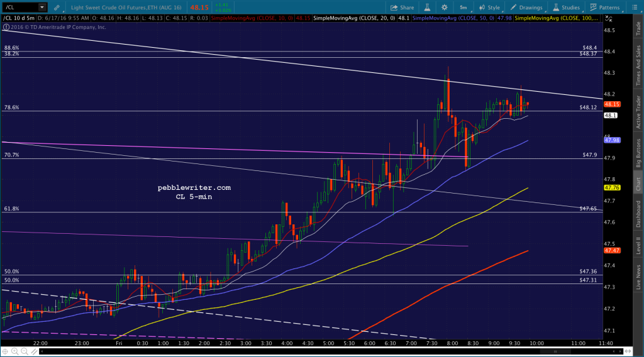Open the Share menu
Viewport: 644px width, 357px height.
pos(402,8)
